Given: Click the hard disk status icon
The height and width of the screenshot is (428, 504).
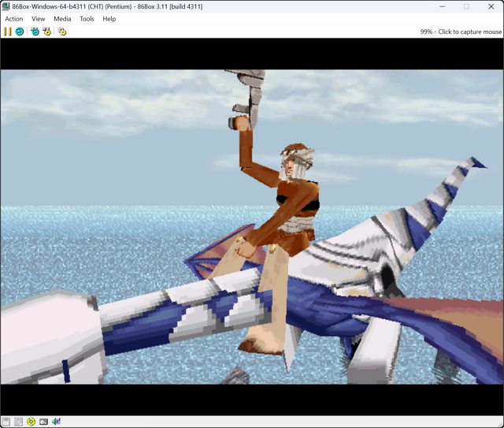Looking at the screenshot, I should tap(44, 422).
